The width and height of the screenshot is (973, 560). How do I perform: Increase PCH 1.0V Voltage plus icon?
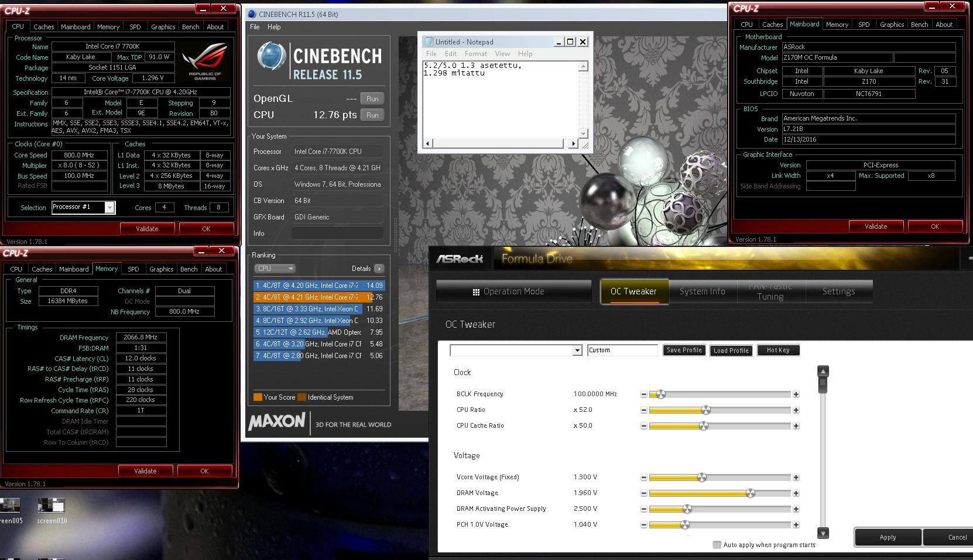796,525
